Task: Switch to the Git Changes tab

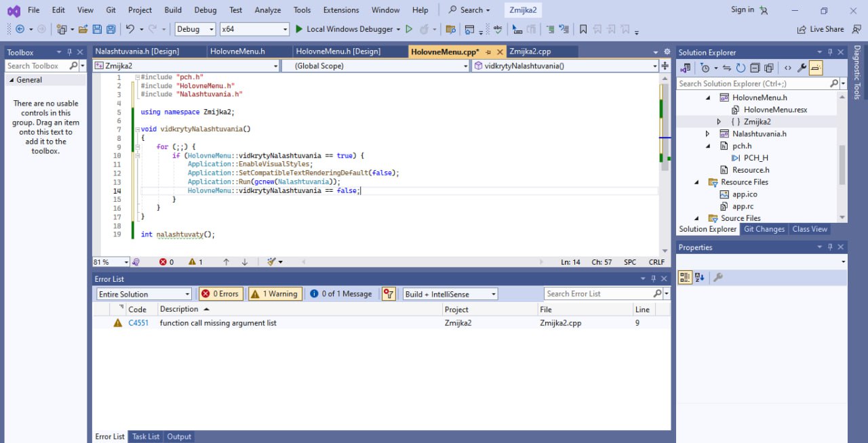Action: click(x=764, y=229)
